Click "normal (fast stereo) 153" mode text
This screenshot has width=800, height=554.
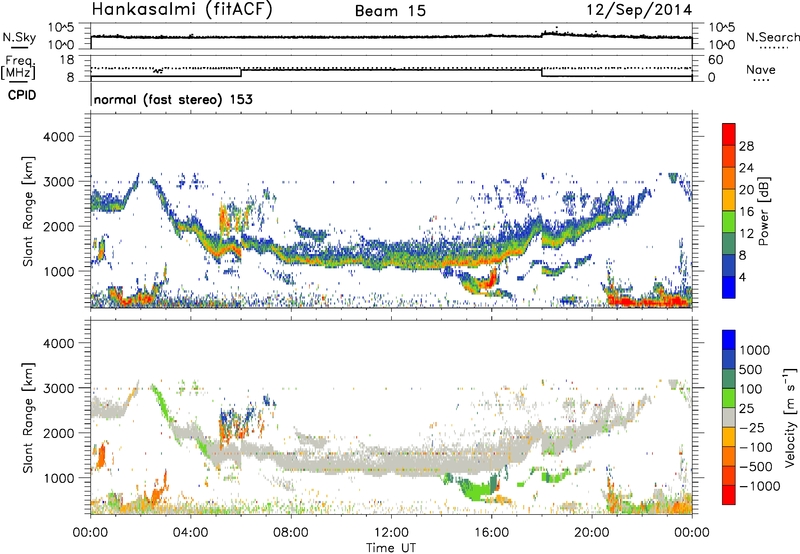173,99
